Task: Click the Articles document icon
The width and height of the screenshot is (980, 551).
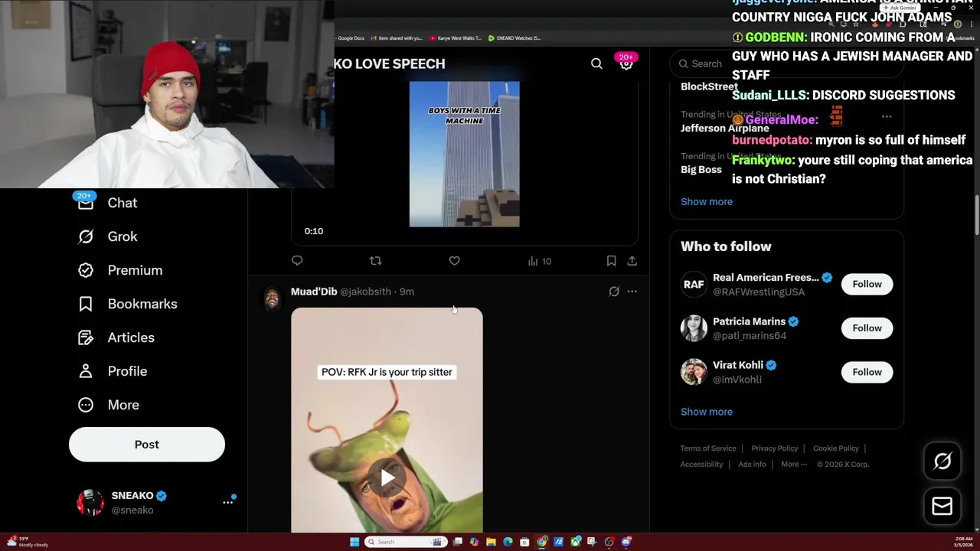Action: [x=86, y=337]
